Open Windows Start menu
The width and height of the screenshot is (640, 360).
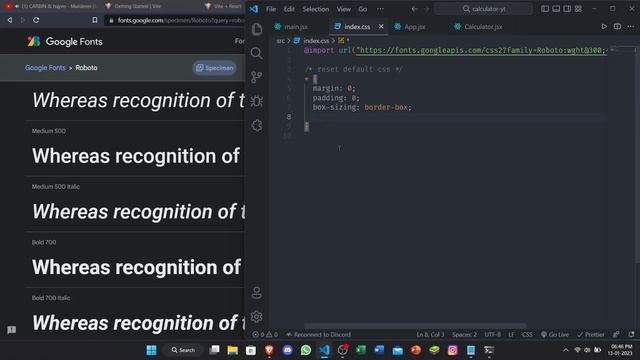tap(151, 350)
